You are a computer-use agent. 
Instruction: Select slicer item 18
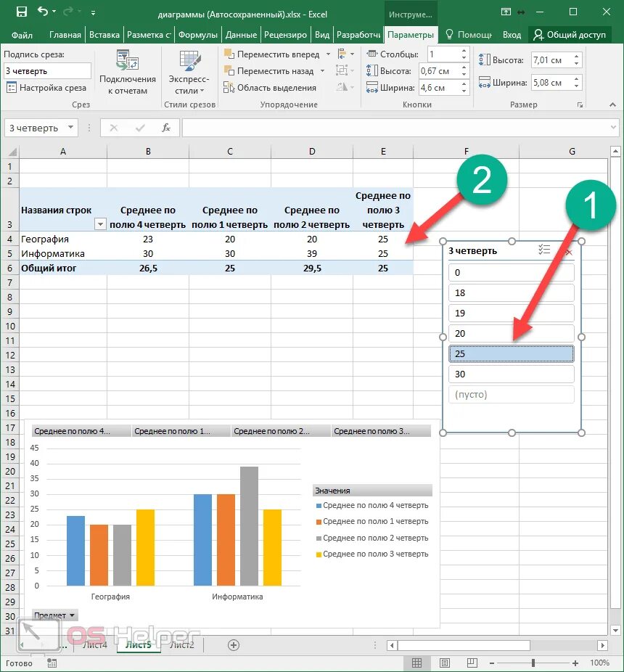pos(512,292)
